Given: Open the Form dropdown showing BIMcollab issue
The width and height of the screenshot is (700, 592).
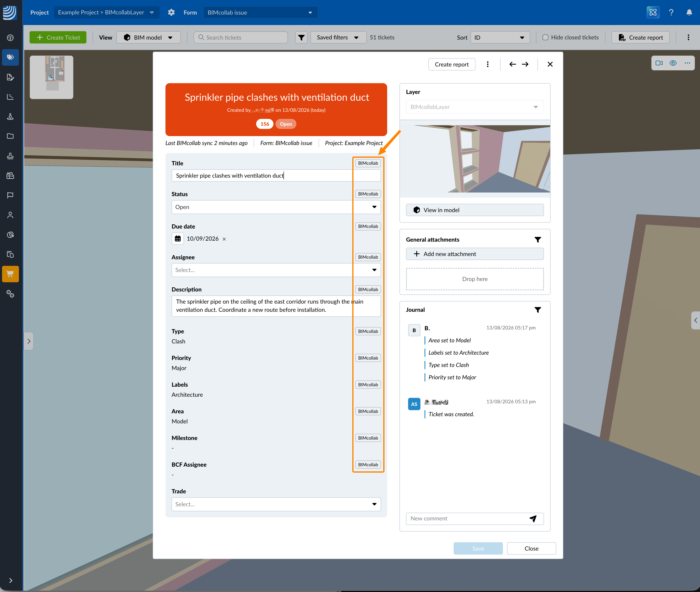Looking at the screenshot, I should click(260, 13).
